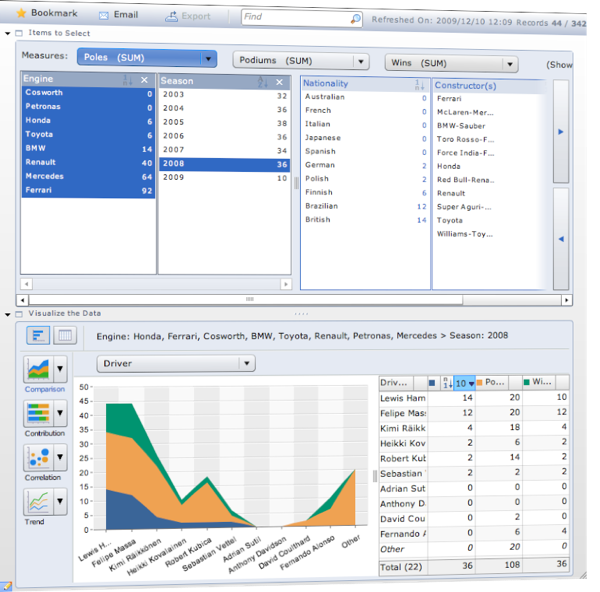Click the right scroll arrow under the Season list
Image resolution: width=600 pixels, height=592 pixels.
coord(285,284)
